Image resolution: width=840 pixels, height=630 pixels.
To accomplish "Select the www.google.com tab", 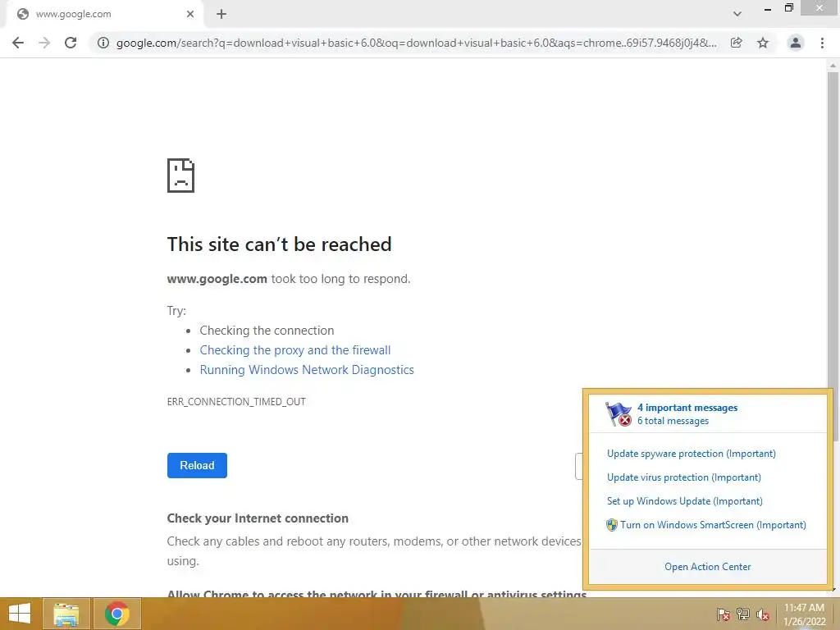I will coord(104,14).
